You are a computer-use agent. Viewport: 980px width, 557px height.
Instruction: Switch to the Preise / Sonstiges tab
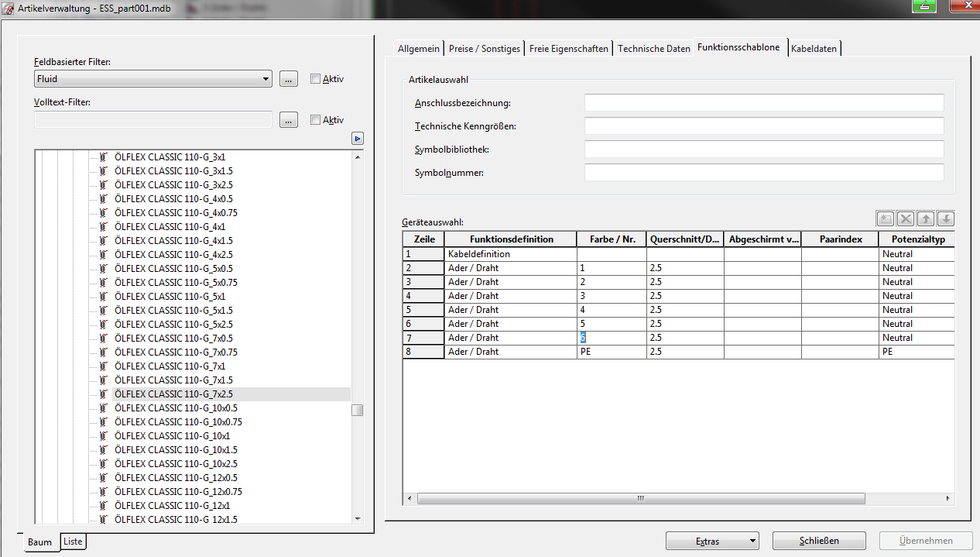(485, 48)
